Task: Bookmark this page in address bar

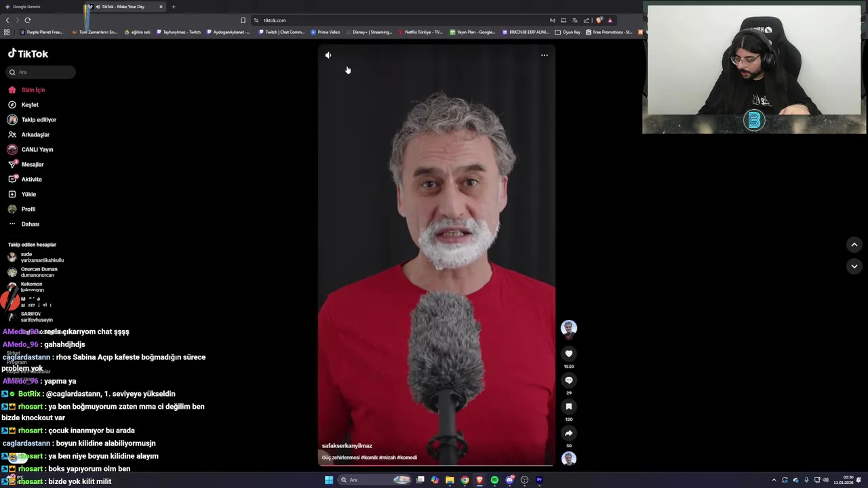Action: click(243, 20)
